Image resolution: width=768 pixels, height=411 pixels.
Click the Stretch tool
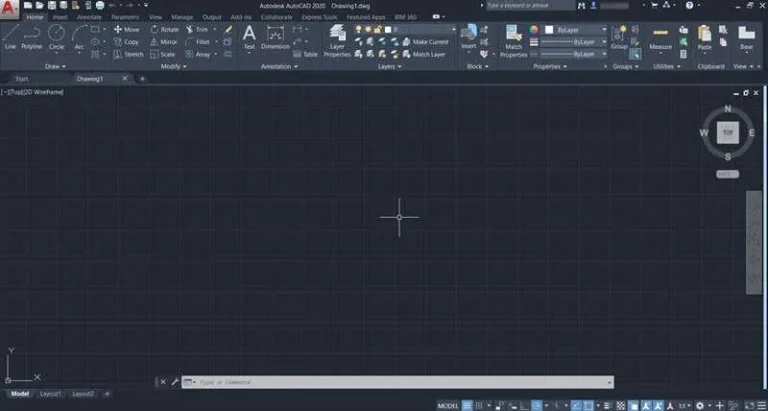coord(128,54)
